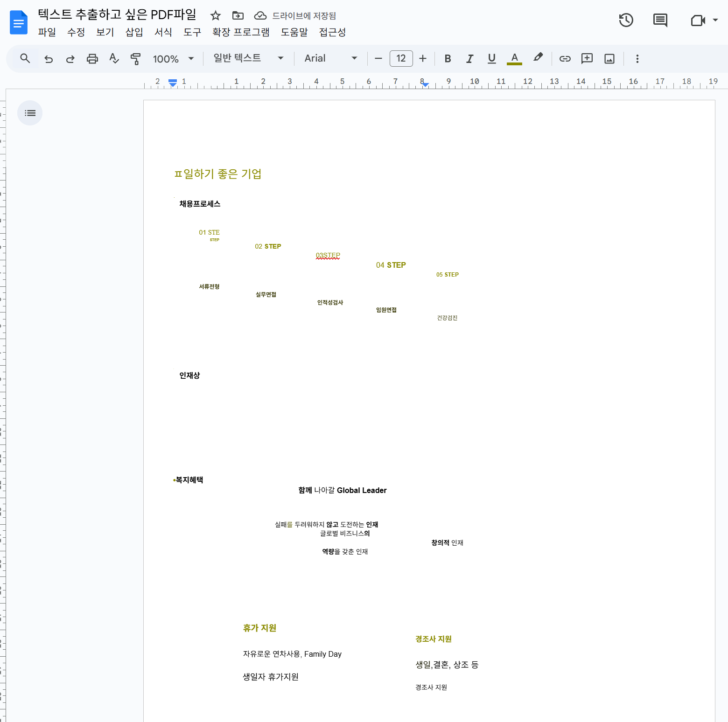
Task: Toggle bold formatting
Action: click(448, 59)
